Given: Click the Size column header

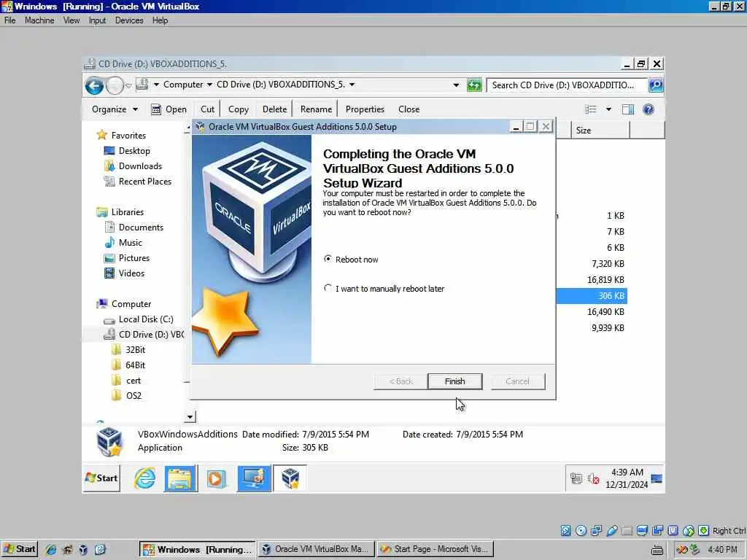Looking at the screenshot, I should 600,131.
